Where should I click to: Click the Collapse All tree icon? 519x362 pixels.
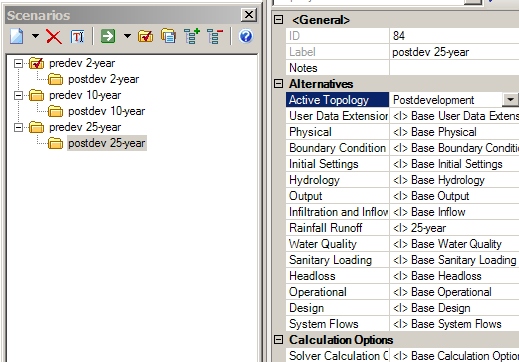point(215,36)
